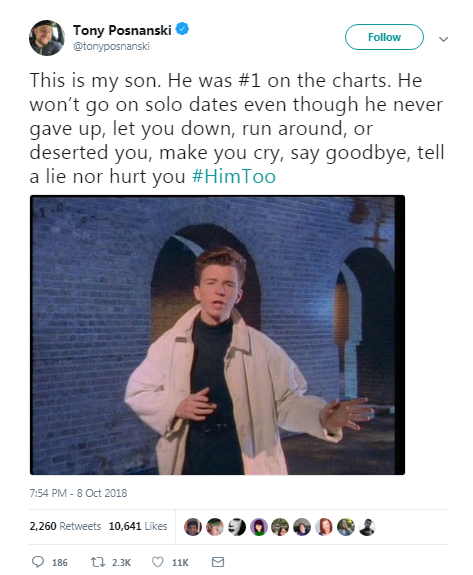Follow Tony Posnanski
This screenshot has width=473, height=575.
click(384, 37)
